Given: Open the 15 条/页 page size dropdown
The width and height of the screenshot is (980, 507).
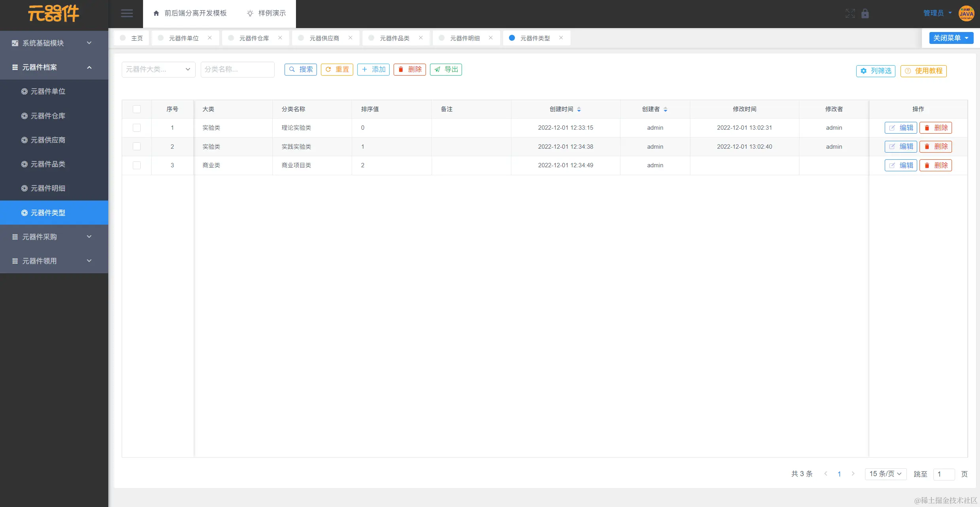Looking at the screenshot, I should click(x=885, y=474).
